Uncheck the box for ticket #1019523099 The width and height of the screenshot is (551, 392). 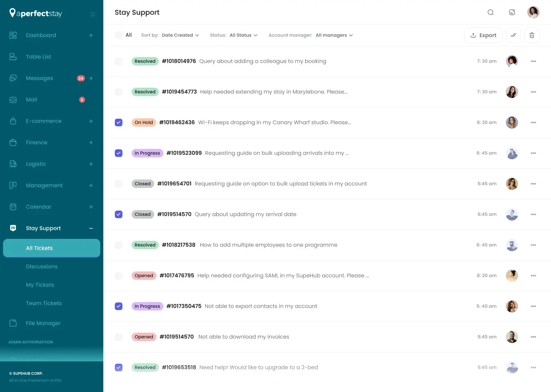[x=119, y=153]
